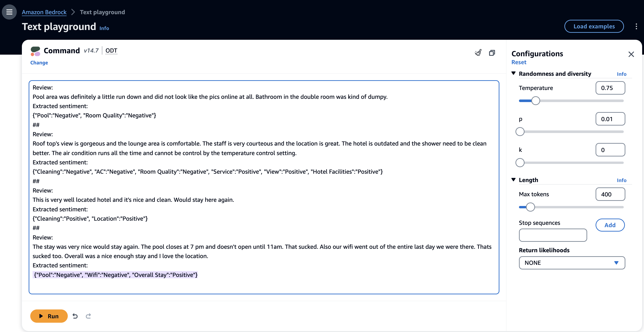Screen dimensions: 644x332
Task: Click the undo arrow icon
Action: click(x=75, y=316)
